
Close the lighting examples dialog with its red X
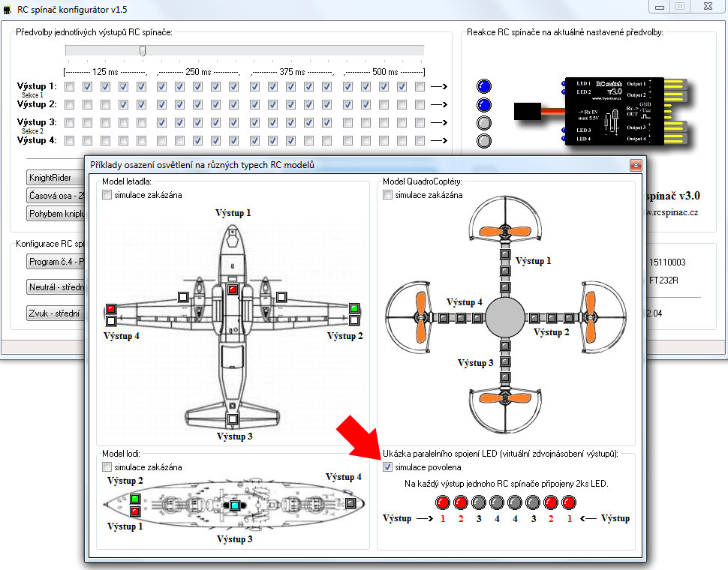pos(636,165)
